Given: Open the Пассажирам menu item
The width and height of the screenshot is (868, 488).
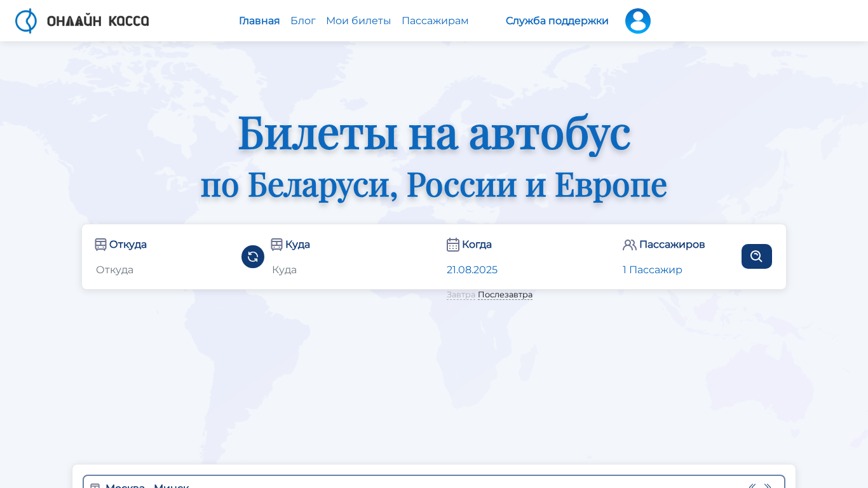Looking at the screenshot, I should click(435, 21).
